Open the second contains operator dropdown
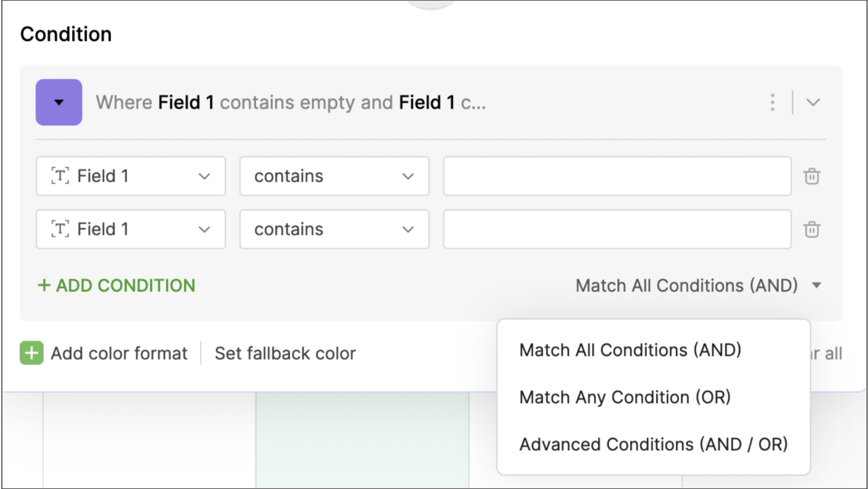 tap(334, 230)
